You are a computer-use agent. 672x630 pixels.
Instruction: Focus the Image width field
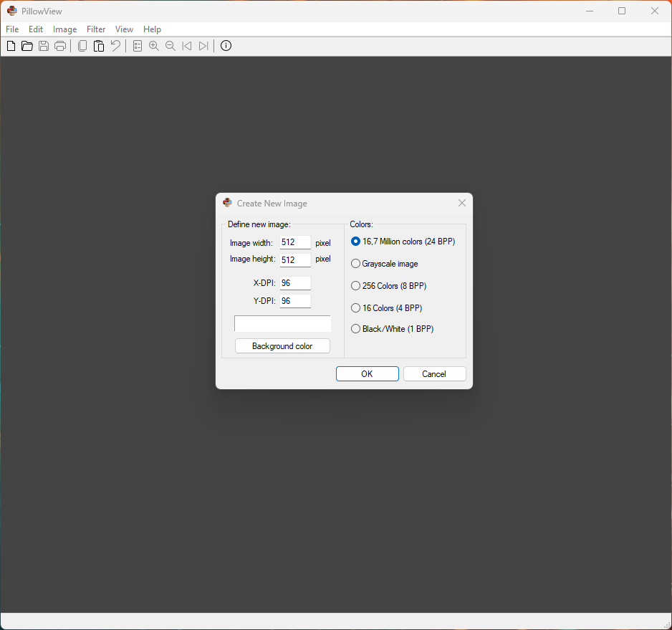tap(295, 242)
